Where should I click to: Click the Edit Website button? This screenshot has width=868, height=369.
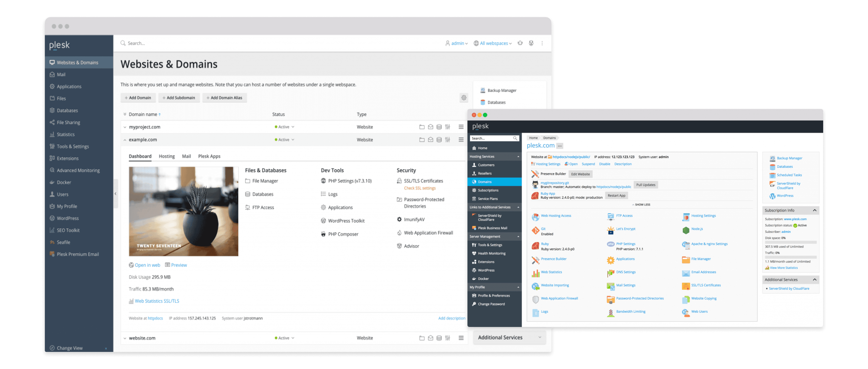[580, 174]
